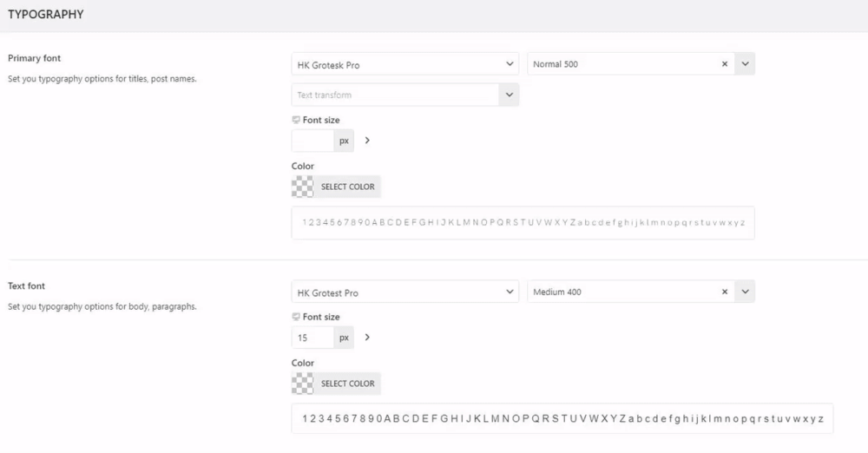
Task: Expand Text font size responsive arrow
Action: 367,337
